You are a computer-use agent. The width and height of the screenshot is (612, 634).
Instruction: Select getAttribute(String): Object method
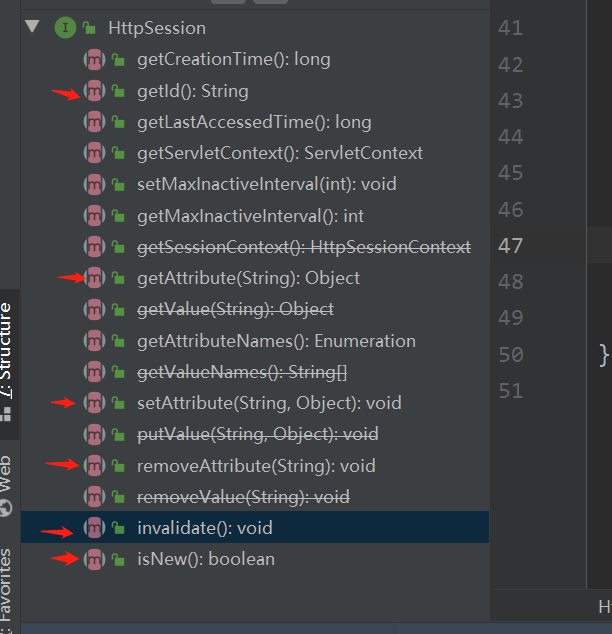coord(248,278)
